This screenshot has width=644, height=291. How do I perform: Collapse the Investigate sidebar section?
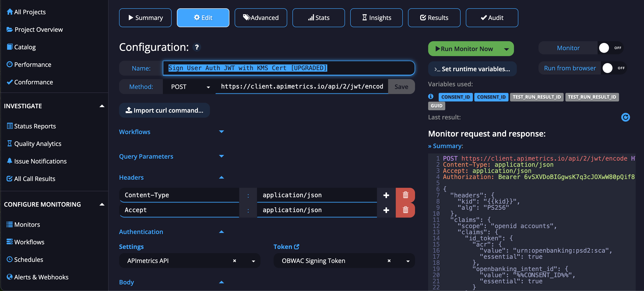[x=102, y=106]
